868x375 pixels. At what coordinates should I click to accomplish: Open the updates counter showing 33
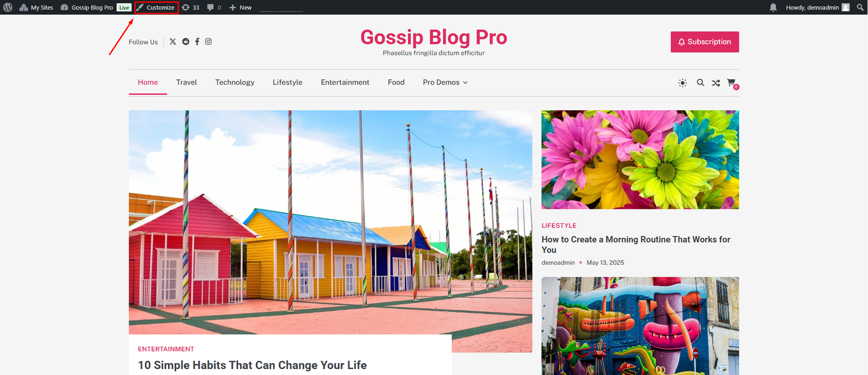click(x=190, y=8)
